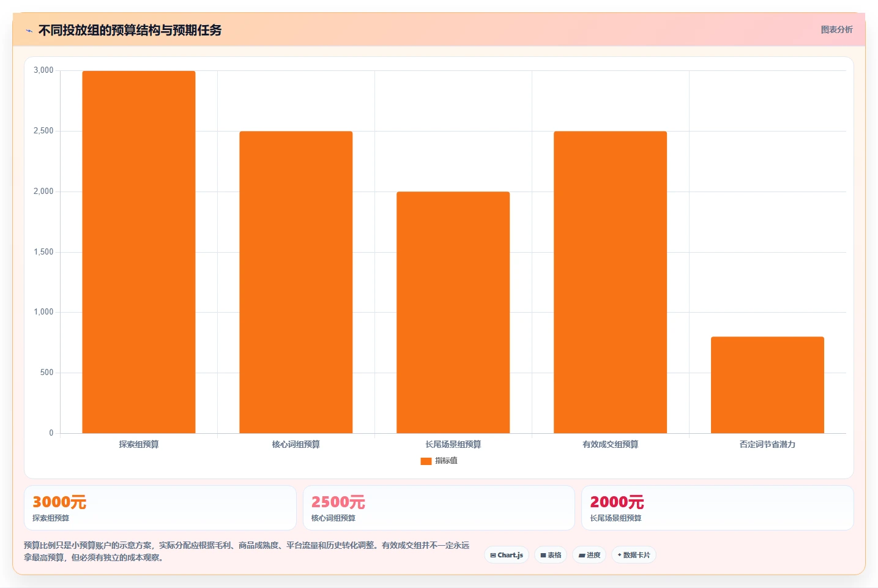Click the 图表分析 label in the header
The width and height of the screenshot is (878, 588).
click(836, 29)
